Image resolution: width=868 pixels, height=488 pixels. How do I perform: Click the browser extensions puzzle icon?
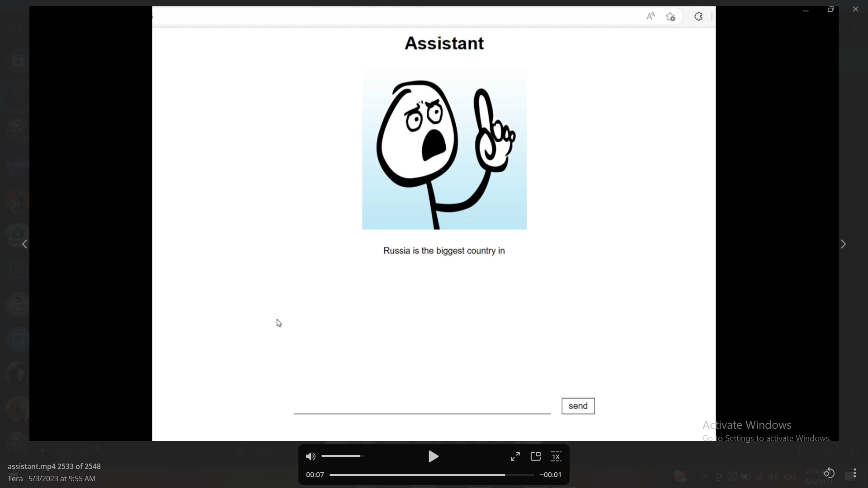(698, 17)
